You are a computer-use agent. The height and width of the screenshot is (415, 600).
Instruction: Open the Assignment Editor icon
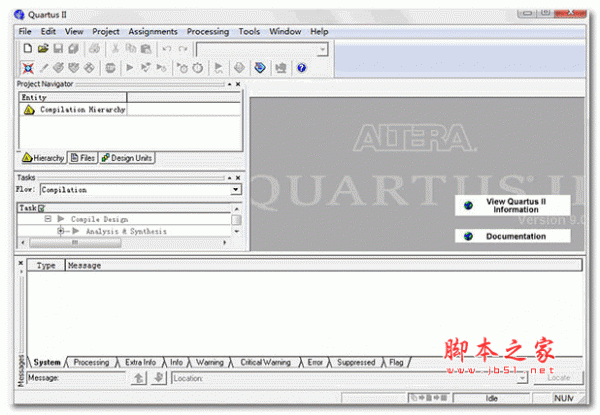[59, 68]
